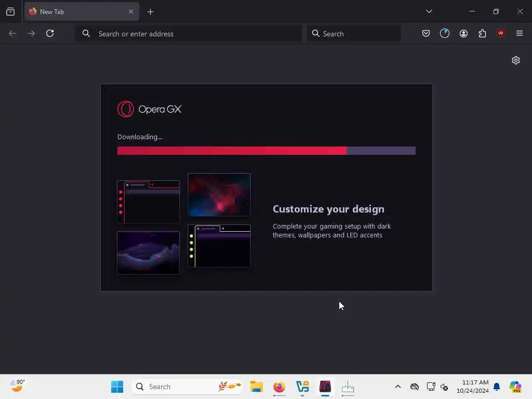Click the Opera GX download progress bar

pyautogui.click(x=267, y=151)
